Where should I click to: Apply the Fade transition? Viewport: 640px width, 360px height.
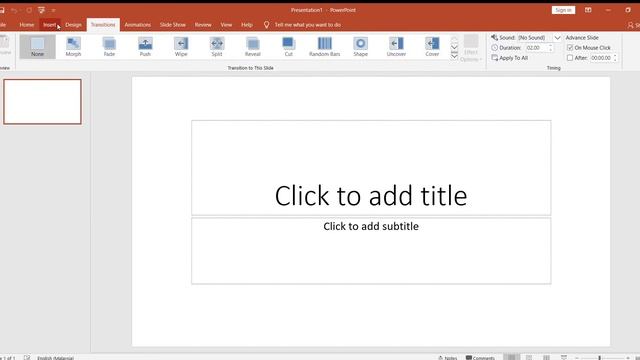point(109,47)
